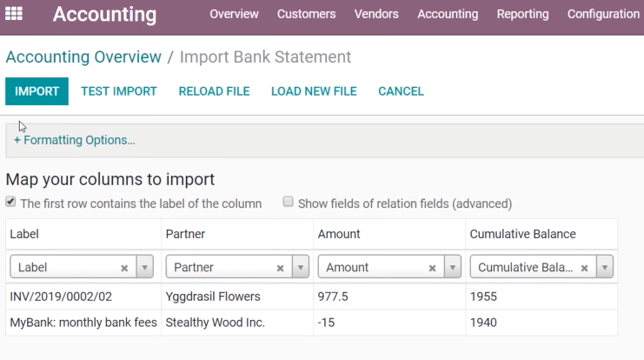This screenshot has height=360, width=644.
Task: Open the Label field dropdown arrow
Action: [144, 267]
